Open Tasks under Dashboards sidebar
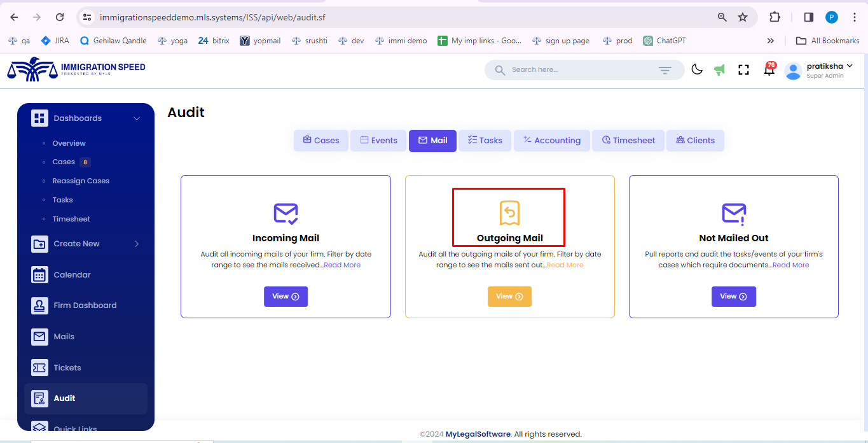Viewport: 868px width, 443px height. click(62, 200)
